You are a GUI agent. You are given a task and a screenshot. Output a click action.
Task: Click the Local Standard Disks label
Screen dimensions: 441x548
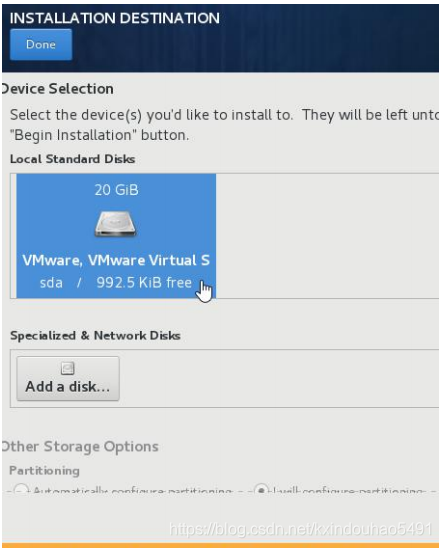72,159
